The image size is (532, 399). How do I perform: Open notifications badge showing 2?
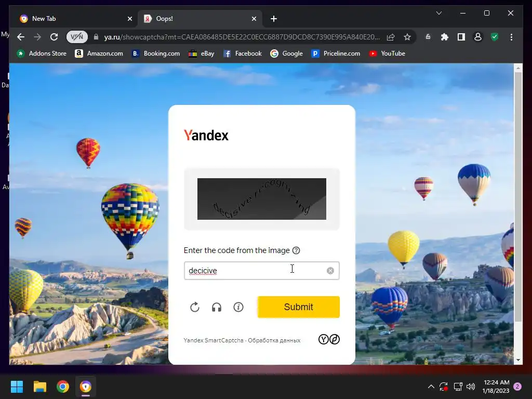click(x=517, y=387)
